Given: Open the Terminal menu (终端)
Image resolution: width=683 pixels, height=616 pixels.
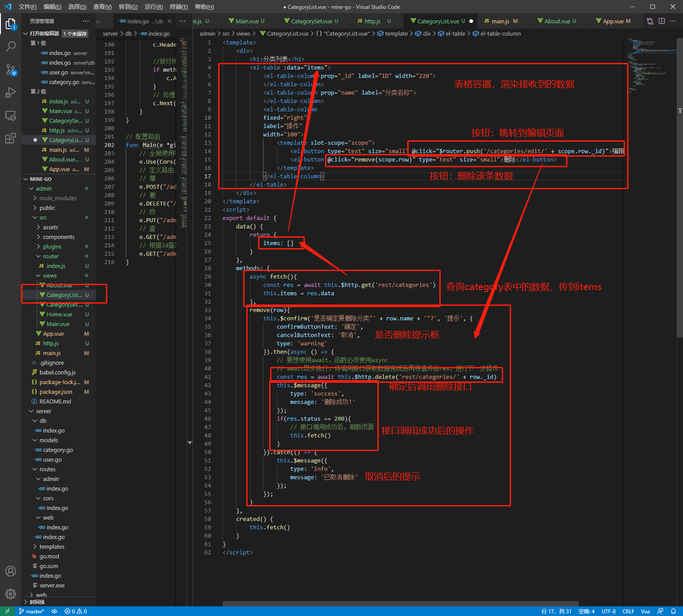Looking at the screenshot, I should point(179,7).
